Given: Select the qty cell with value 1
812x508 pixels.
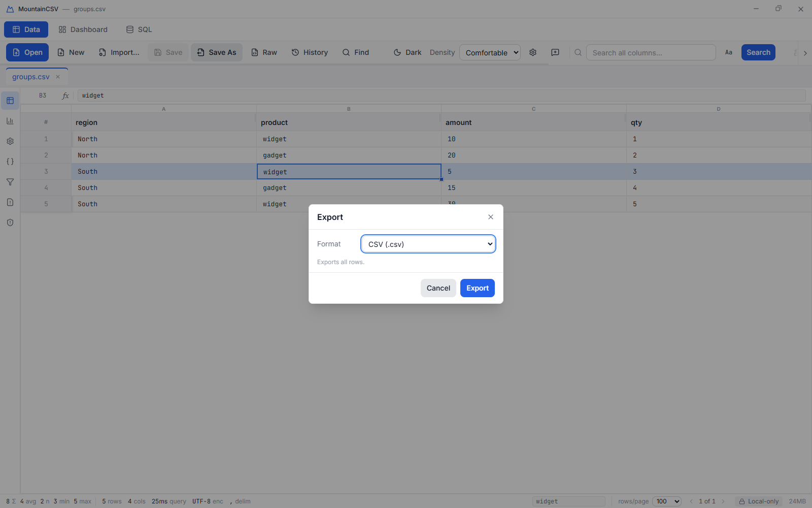Looking at the screenshot, I should pyautogui.click(x=719, y=139).
